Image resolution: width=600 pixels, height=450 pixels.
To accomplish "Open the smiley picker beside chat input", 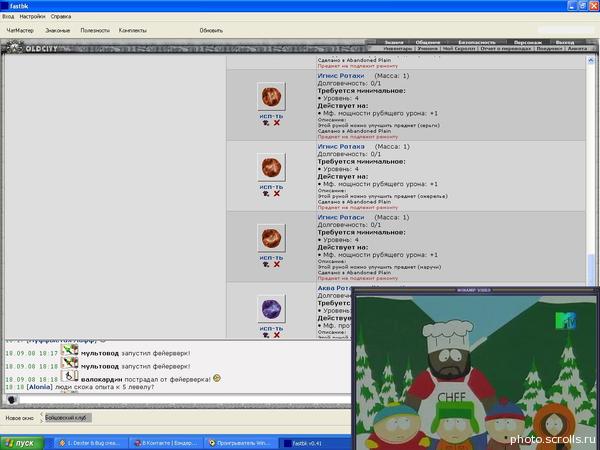I will (x=12, y=400).
